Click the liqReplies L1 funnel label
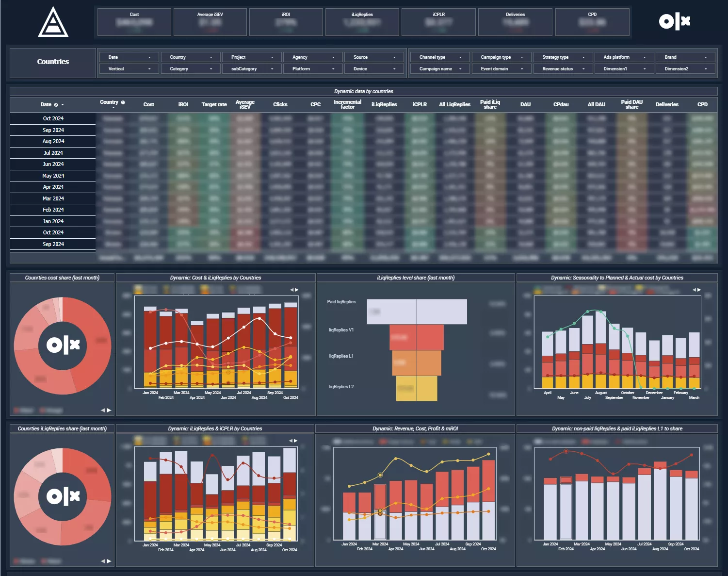This screenshot has height=576, width=728. click(x=341, y=356)
